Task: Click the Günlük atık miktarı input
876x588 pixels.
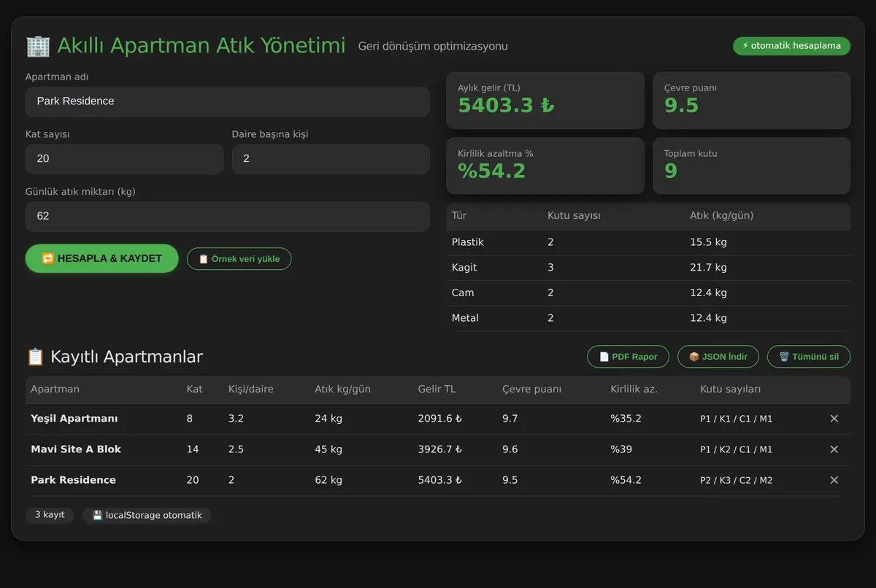Action: (228, 217)
